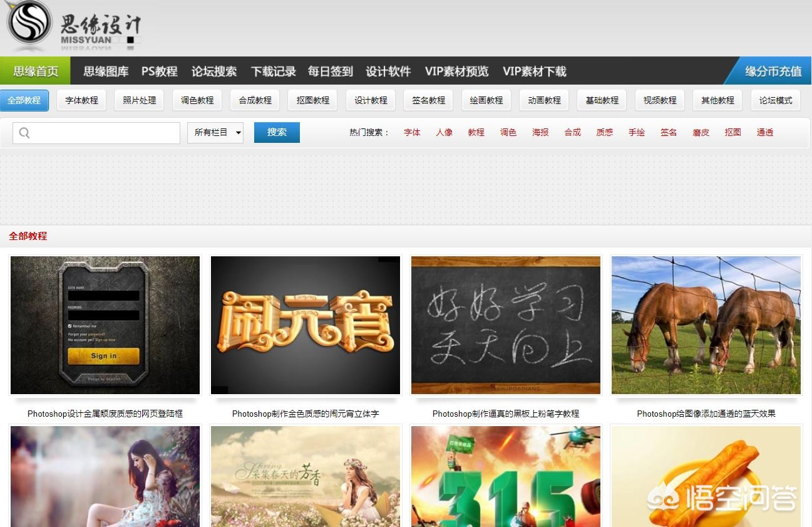
Task: Click the blue 搜索 button
Action: click(276, 132)
